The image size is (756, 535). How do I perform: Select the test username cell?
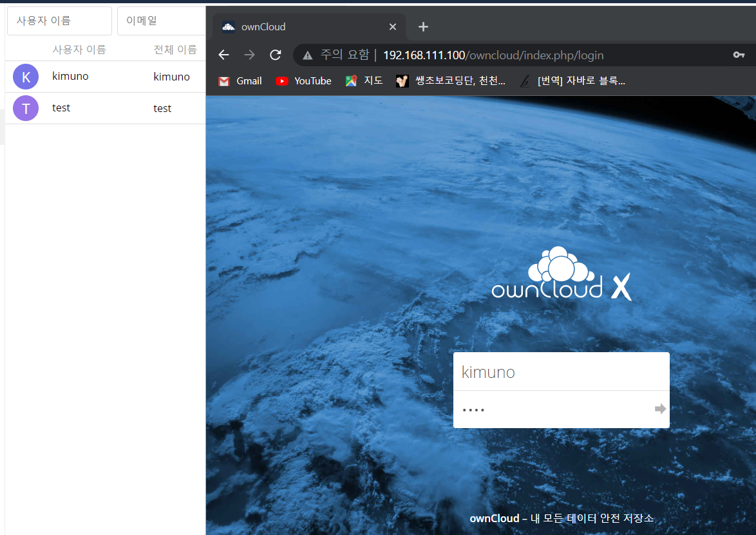click(x=61, y=108)
